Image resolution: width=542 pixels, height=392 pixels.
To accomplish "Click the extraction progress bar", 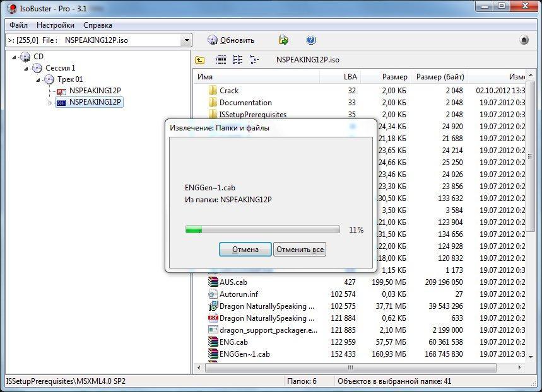I will pyautogui.click(x=262, y=229).
